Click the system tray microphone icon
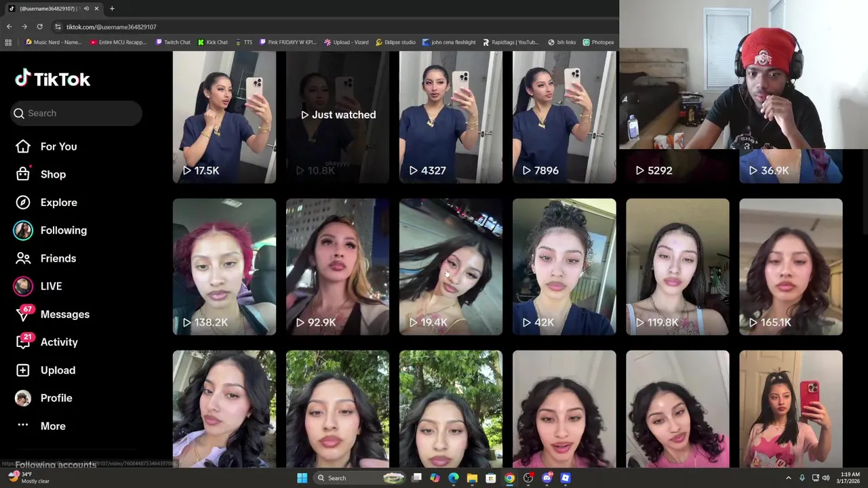The width and height of the screenshot is (868, 488). point(802,478)
